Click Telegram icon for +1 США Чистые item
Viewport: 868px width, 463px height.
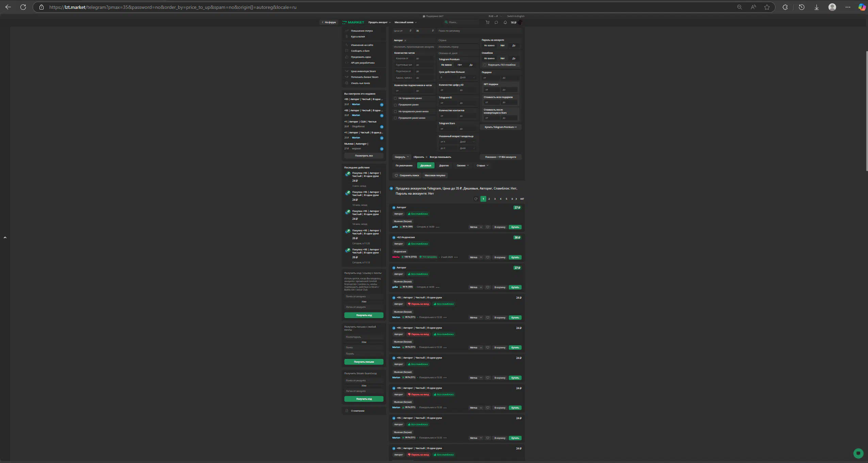[x=382, y=127]
